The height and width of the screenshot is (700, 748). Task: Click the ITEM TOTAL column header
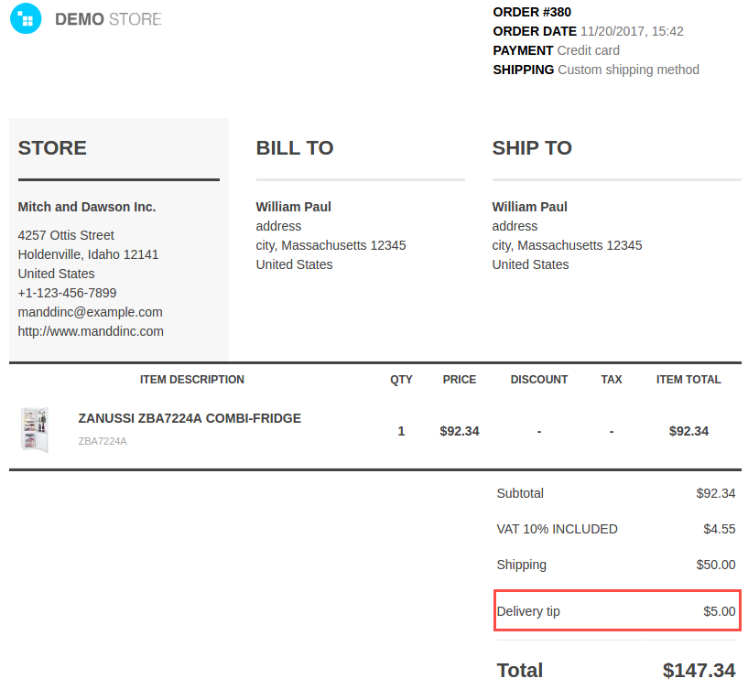[x=688, y=380]
